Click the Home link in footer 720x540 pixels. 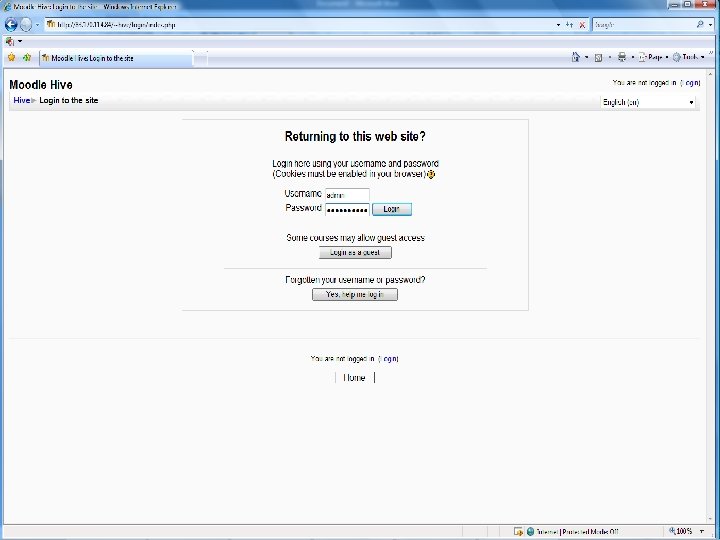point(354,378)
